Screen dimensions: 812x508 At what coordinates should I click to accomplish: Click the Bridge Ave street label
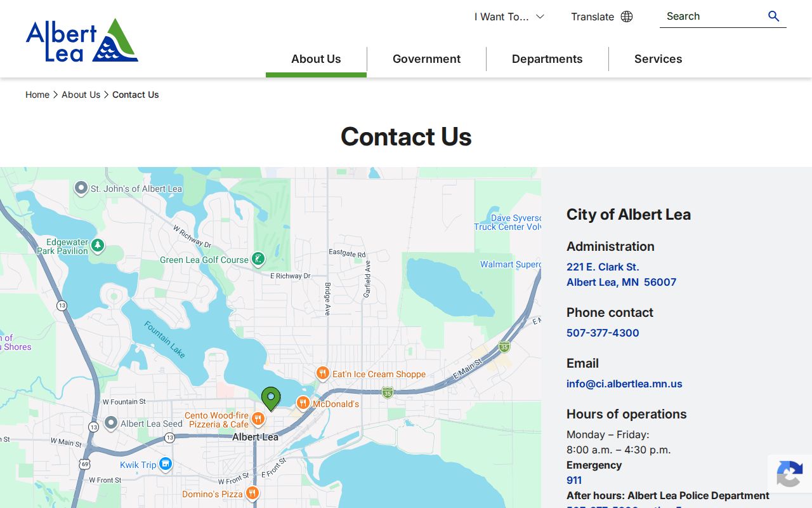point(328,298)
